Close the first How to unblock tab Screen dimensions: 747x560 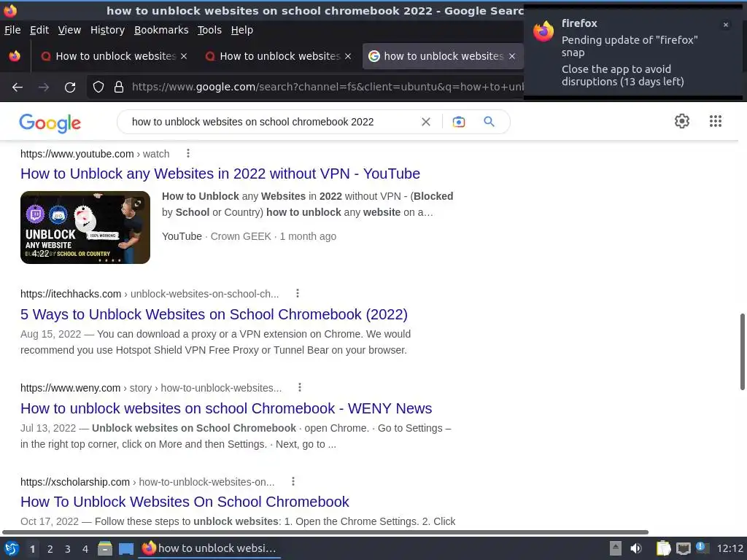(184, 56)
